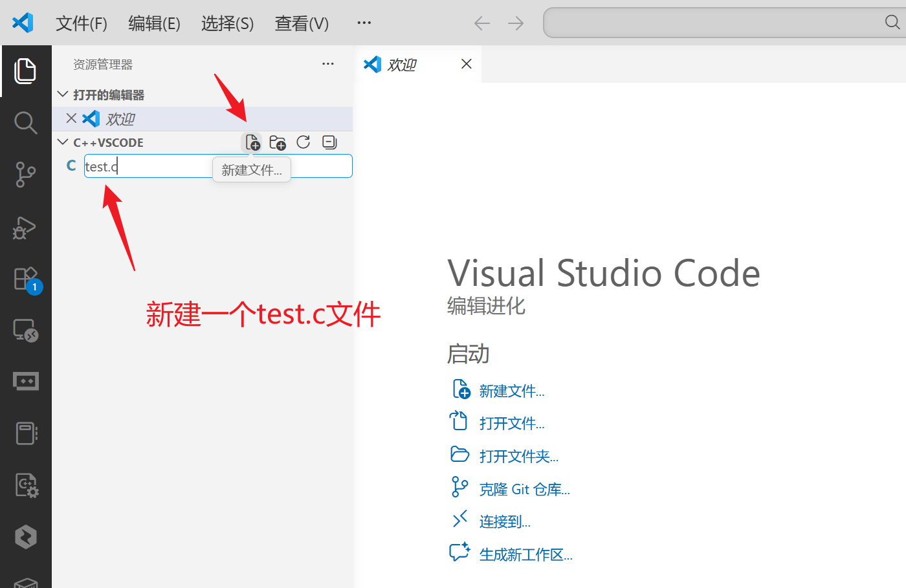Open the 文件(F) menu
The image size is (906, 588).
click(x=82, y=23)
